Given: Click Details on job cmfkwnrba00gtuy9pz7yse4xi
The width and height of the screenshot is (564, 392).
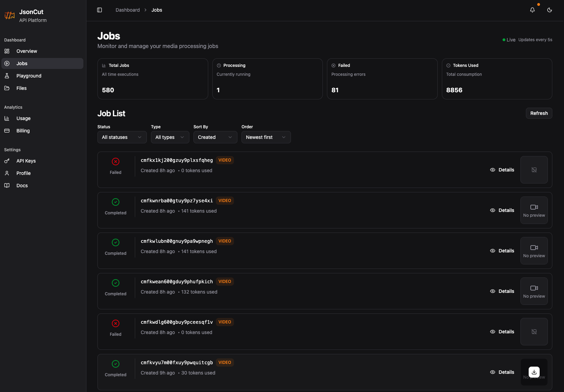Looking at the screenshot, I should [x=502, y=210].
